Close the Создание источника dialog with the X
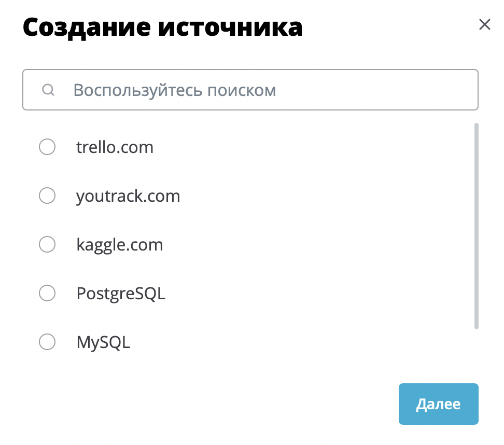Viewport: 504px width, 445px height. [x=484, y=24]
